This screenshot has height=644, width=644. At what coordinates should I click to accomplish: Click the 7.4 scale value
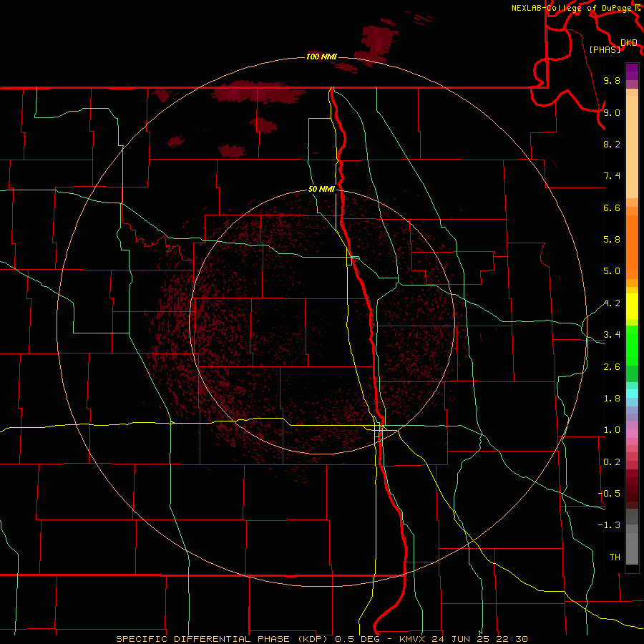tap(612, 176)
